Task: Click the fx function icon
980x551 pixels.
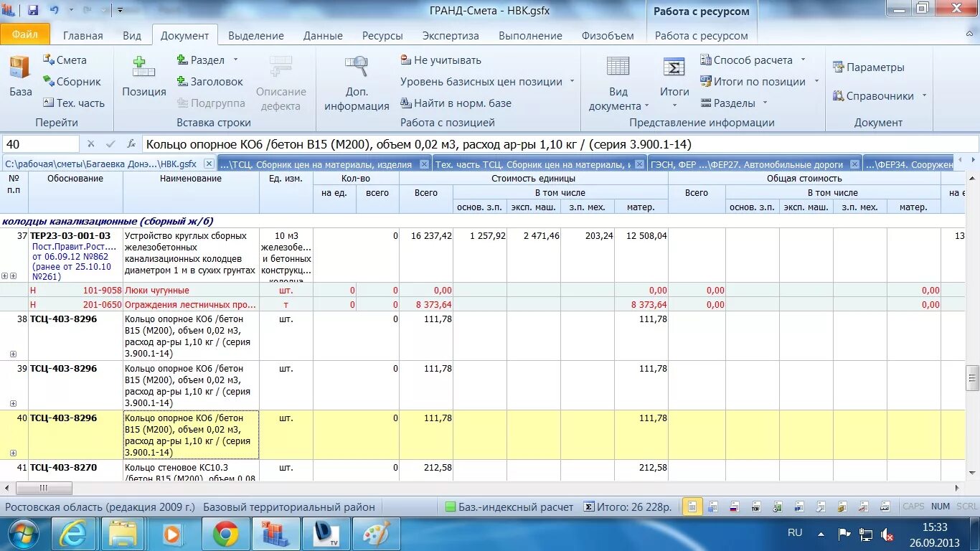Action: coord(131,144)
